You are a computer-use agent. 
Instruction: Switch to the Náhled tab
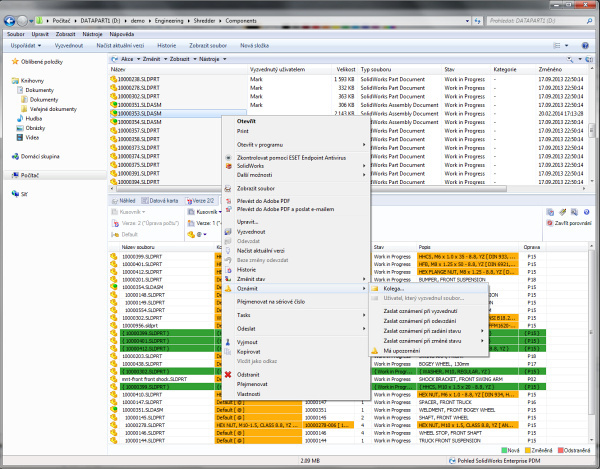point(124,200)
